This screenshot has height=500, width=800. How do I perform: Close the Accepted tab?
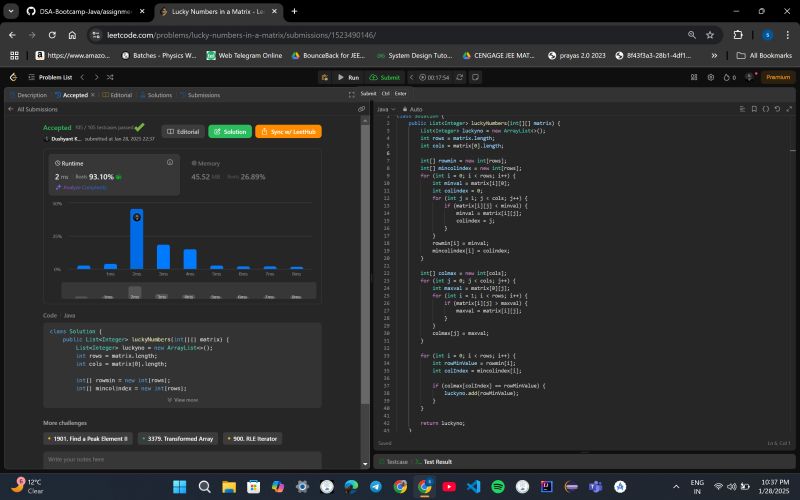[x=93, y=95]
